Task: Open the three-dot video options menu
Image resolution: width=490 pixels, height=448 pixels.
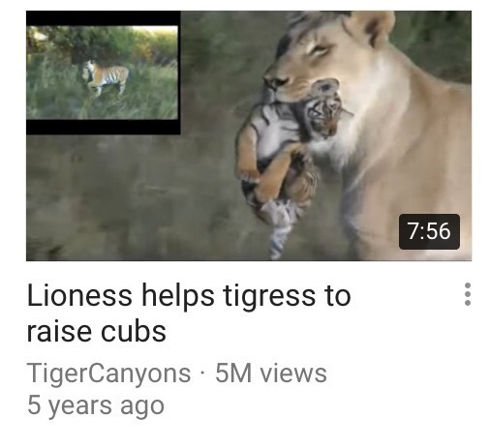Action: pos(467,294)
